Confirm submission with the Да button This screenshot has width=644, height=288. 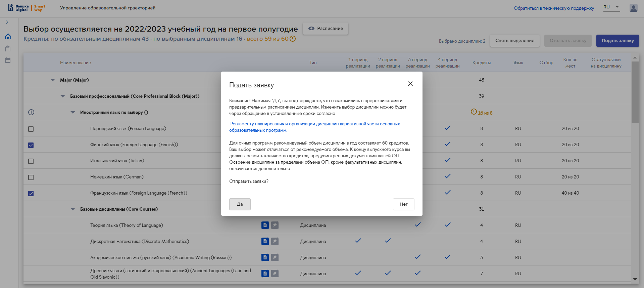click(x=240, y=204)
